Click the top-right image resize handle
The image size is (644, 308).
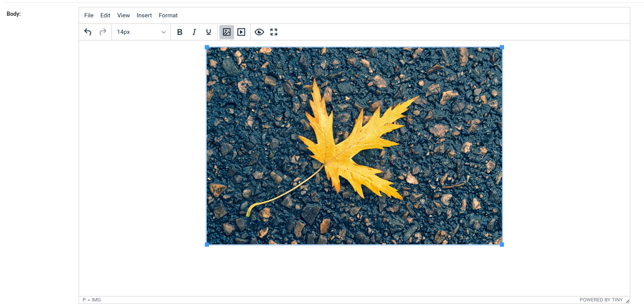tap(502, 47)
